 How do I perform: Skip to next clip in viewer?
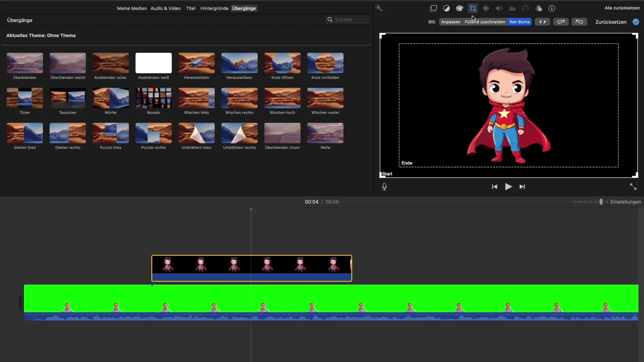point(522,187)
